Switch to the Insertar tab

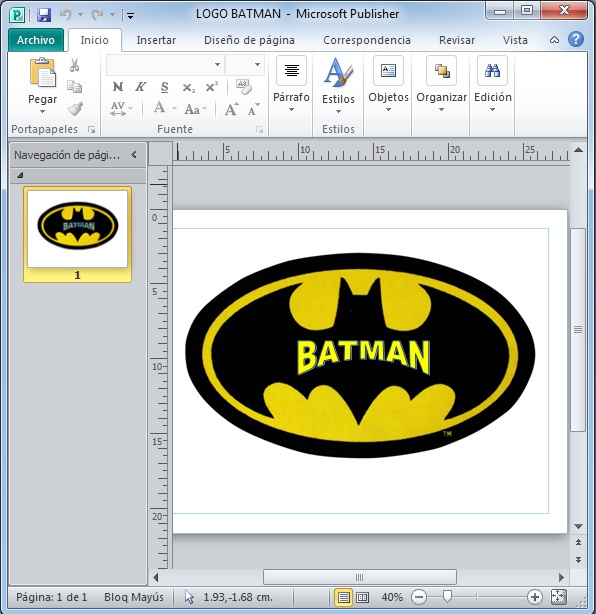(x=156, y=40)
